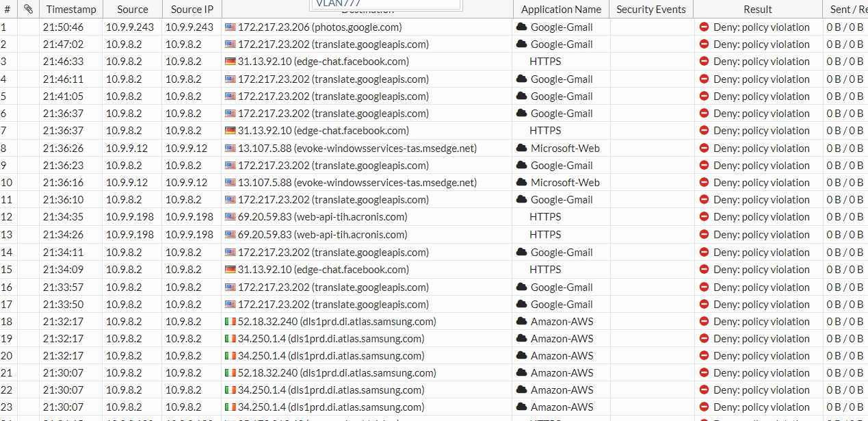
Task: Click the US flag icon in row 1
Action: pyautogui.click(x=230, y=27)
